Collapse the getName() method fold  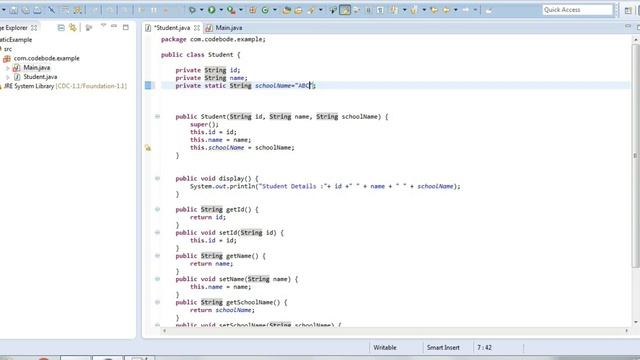(x=158, y=256)
